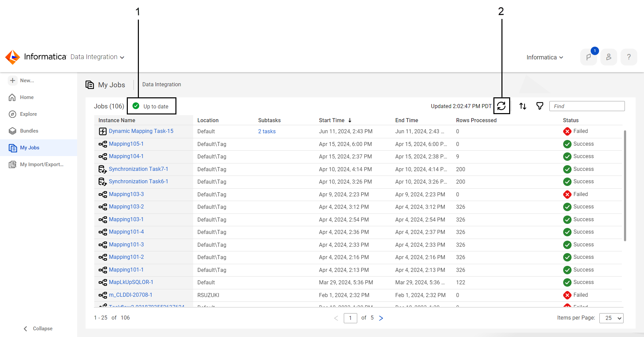Open Mapping101-3 job
This screenshot has height=337, width=644.
126,245
